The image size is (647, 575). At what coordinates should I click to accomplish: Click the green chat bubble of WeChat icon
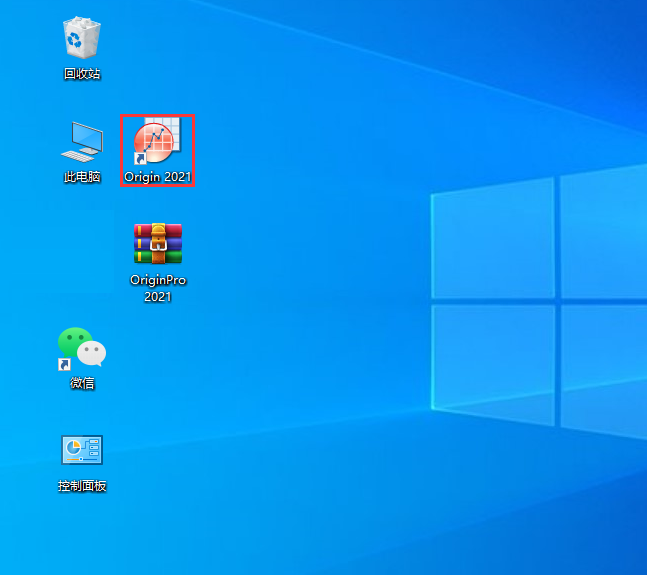tap(73, 342)
